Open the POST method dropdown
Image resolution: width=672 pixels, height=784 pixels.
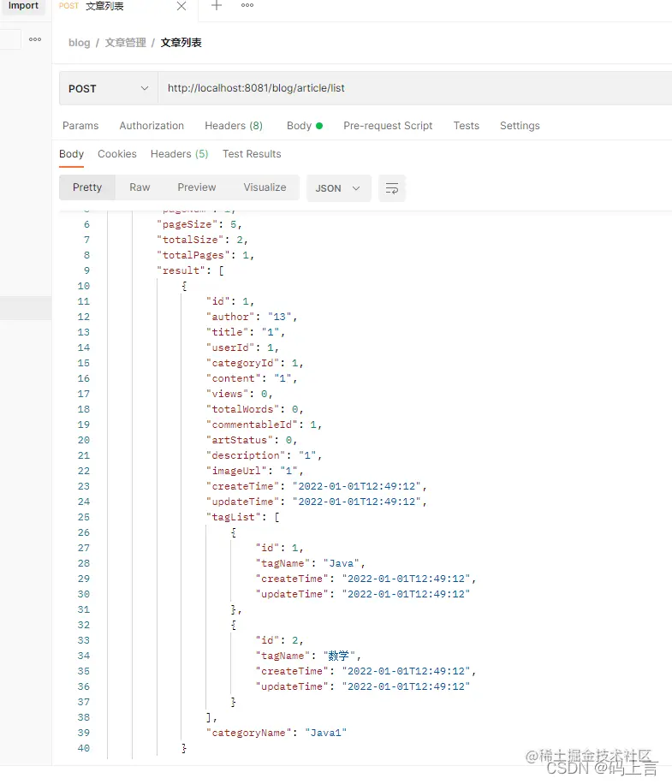pyautogui.click(x=109, y=88)
